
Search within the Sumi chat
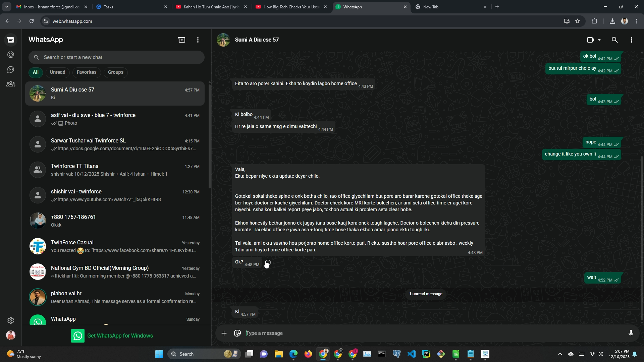[614, 40]
